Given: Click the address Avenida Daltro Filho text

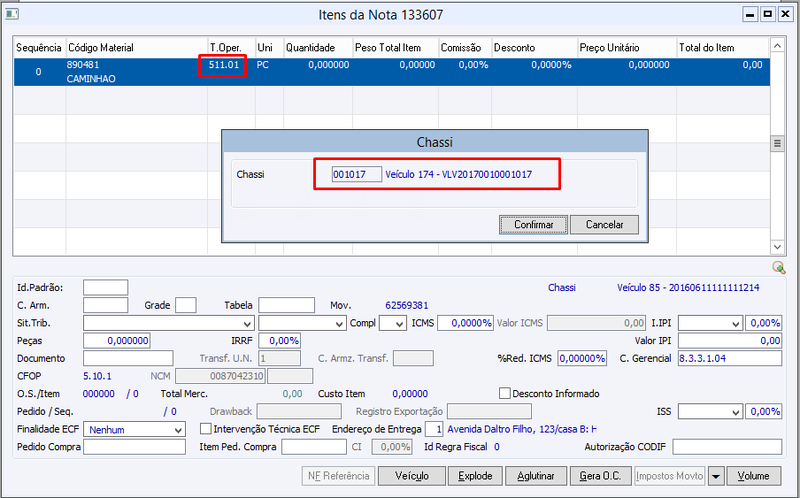Looking at the screenshot, I should click(x=522, y=429).
